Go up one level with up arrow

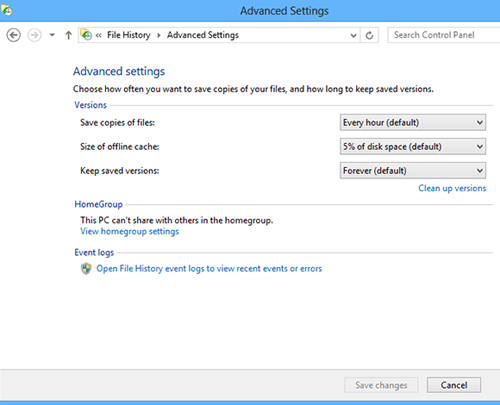point(68,35)
